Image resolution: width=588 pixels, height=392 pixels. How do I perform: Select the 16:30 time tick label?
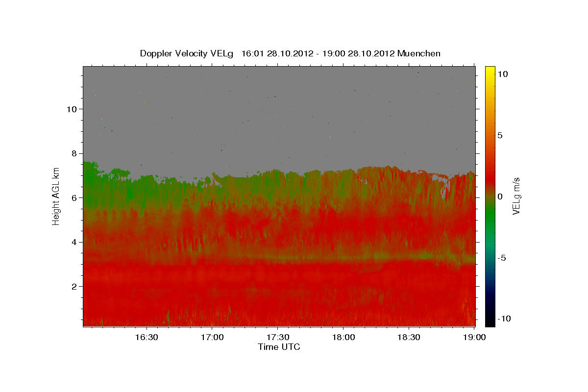point(147,337)
